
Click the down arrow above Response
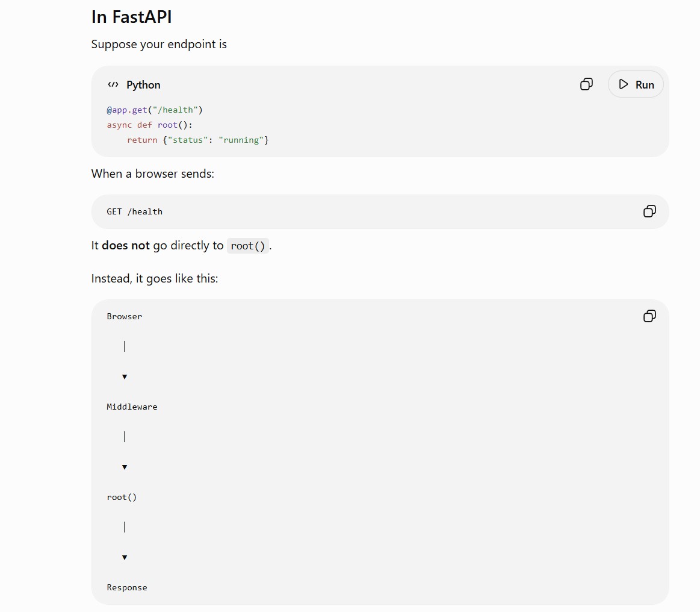pos(125,558)
